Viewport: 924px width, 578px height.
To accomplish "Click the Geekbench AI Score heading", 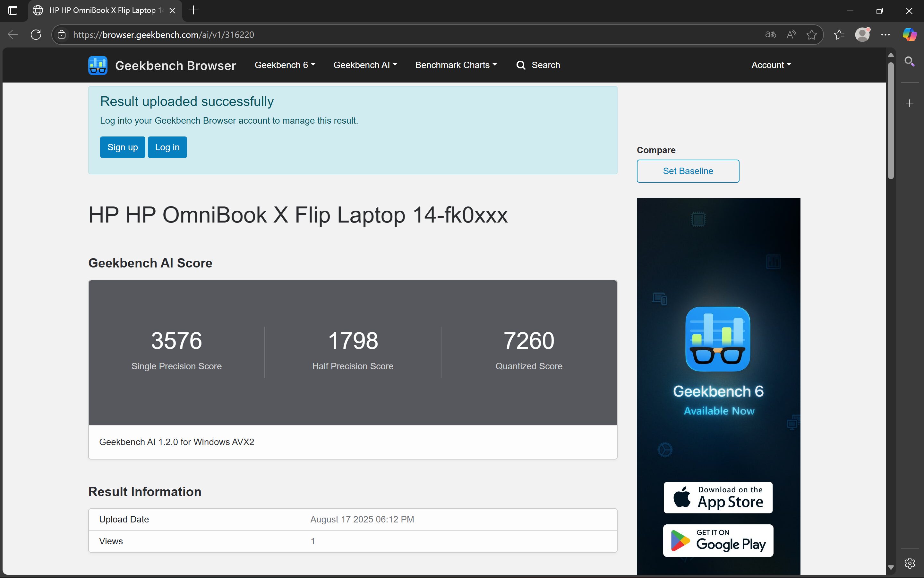I will coord(150,263).
